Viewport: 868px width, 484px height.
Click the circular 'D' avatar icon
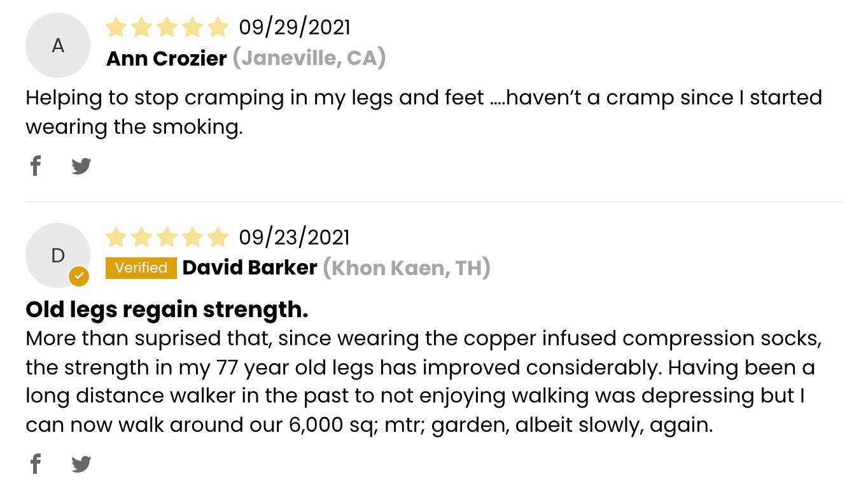pyautogui.click(x=58, y=255)
